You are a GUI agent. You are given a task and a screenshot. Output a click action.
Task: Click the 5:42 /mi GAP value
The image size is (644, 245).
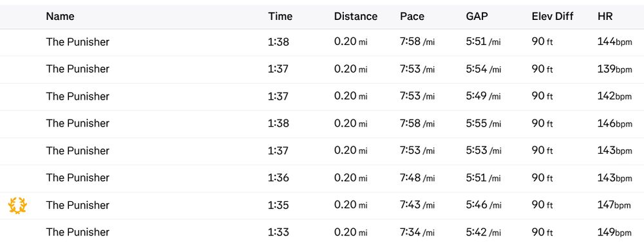point(484,232)
